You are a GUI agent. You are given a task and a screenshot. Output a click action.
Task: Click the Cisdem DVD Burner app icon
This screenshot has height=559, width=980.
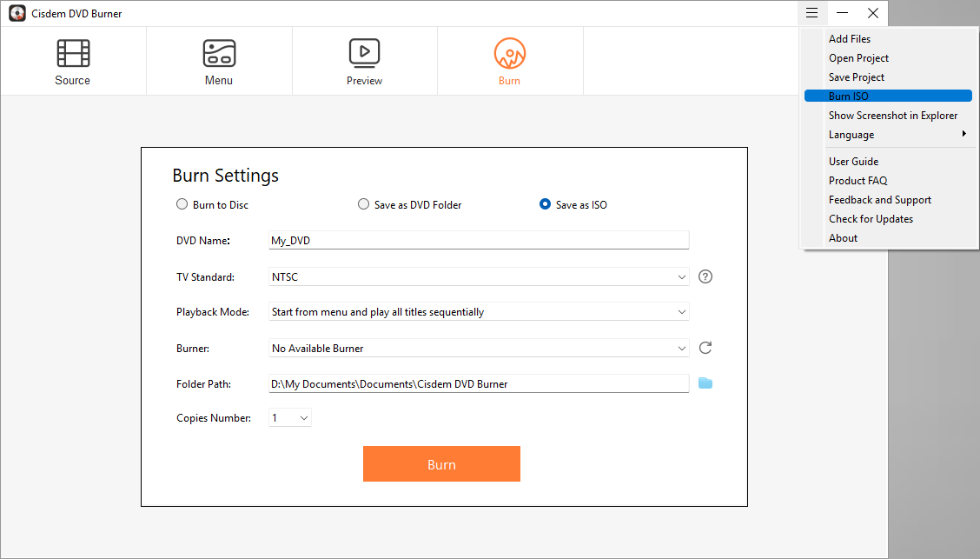coord(17,13)
